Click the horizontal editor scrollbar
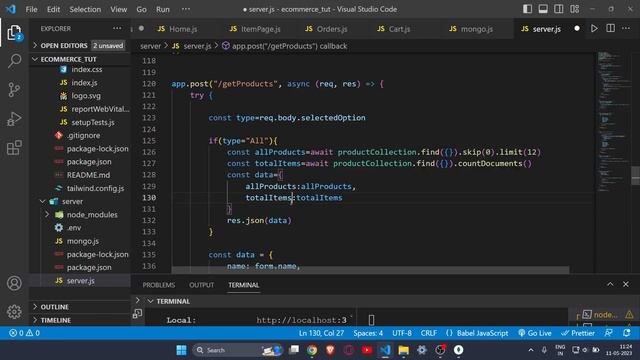 (370, 270)
